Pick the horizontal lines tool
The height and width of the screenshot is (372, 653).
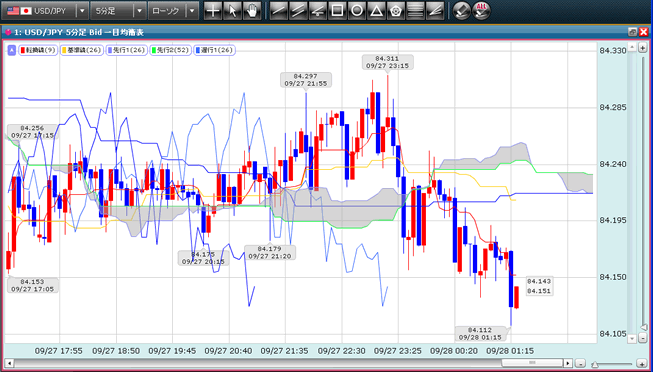coord(415,11)
